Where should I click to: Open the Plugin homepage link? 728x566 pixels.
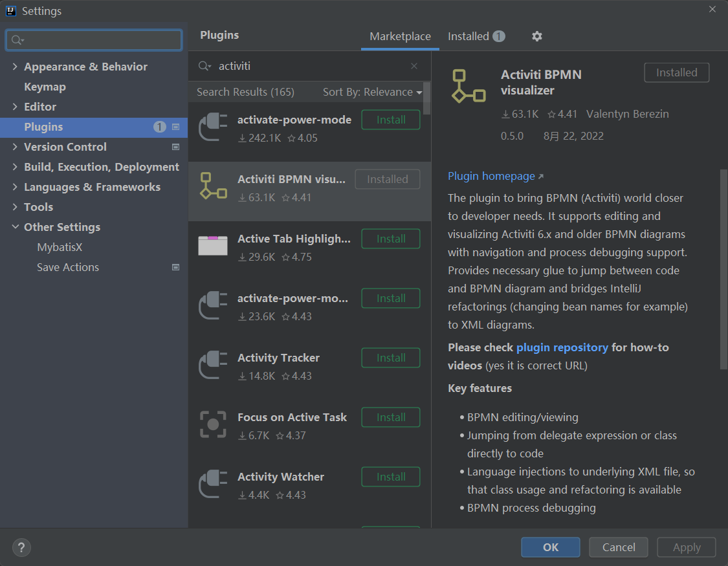pos(496,177)
